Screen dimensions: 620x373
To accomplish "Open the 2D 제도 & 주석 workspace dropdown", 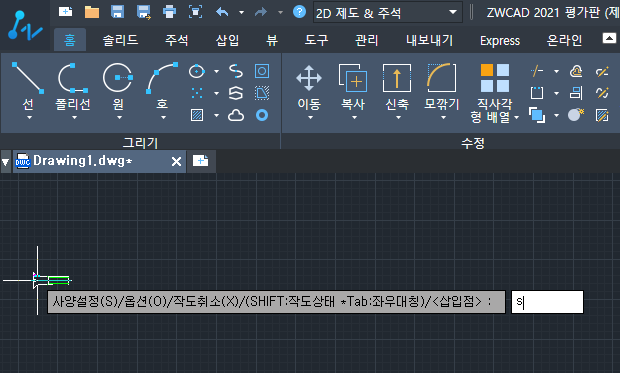I will (388, 13).
